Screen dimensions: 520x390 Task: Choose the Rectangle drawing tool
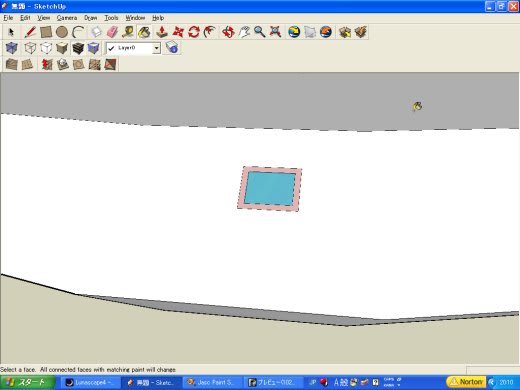point(46,32)
